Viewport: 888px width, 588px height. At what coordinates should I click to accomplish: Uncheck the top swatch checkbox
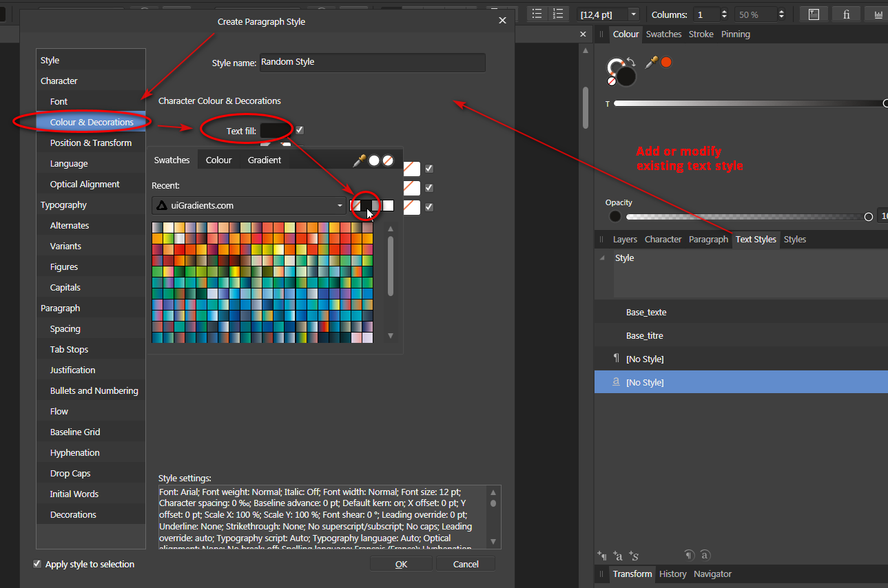click(428, 168)
